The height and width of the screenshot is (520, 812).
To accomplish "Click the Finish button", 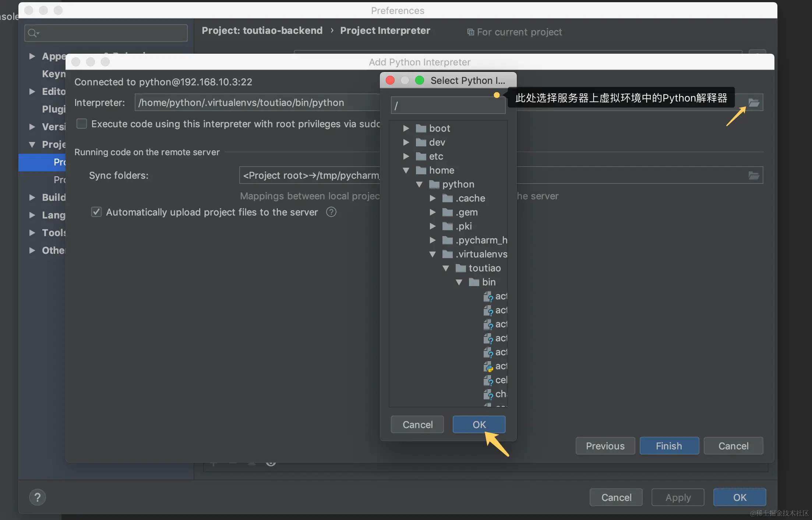I will point(669,446).
